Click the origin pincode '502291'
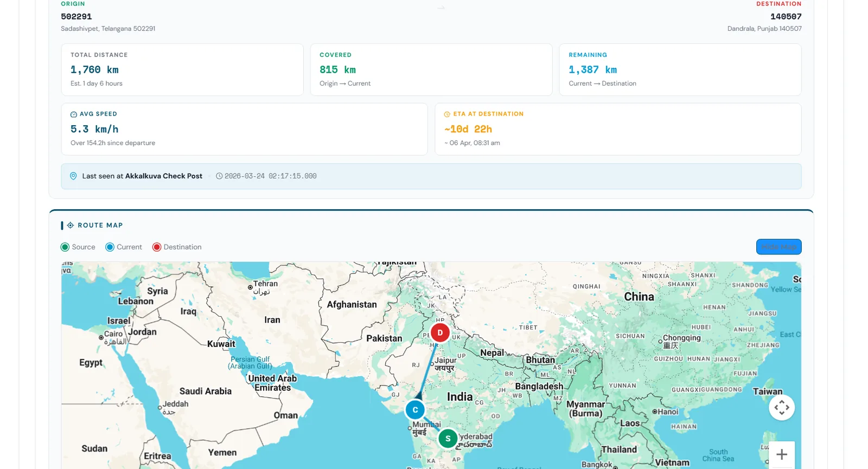868x469 pixels. click(x=76, y=17)
